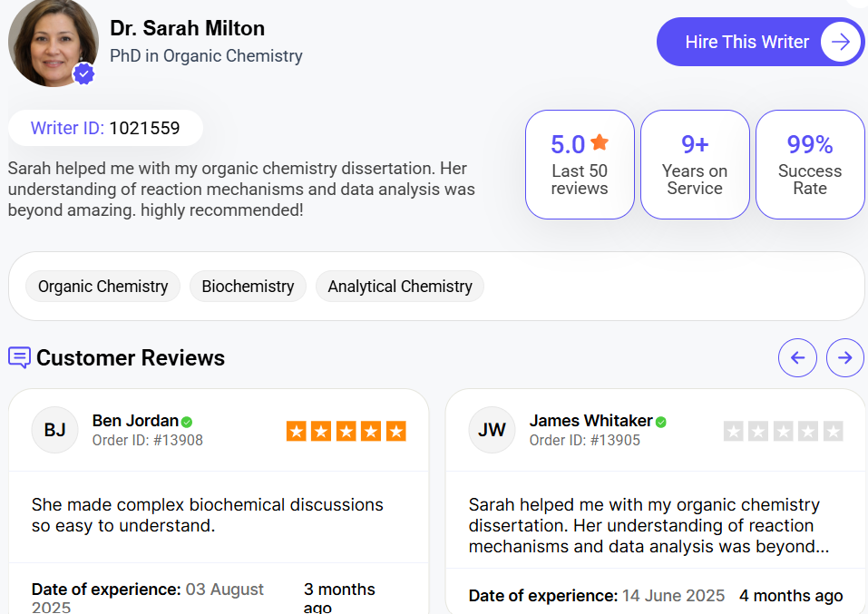
Task: Click James Whitaker's green verified checkmark
Action: click(x=661, y=422)
